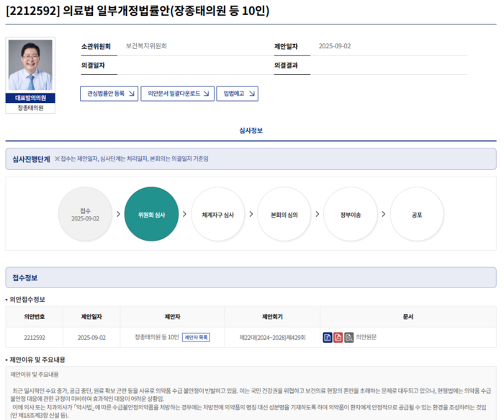Open the 제안자 목록 button
The width and height of the screenshot is (504, 420).
pos(196,337)
